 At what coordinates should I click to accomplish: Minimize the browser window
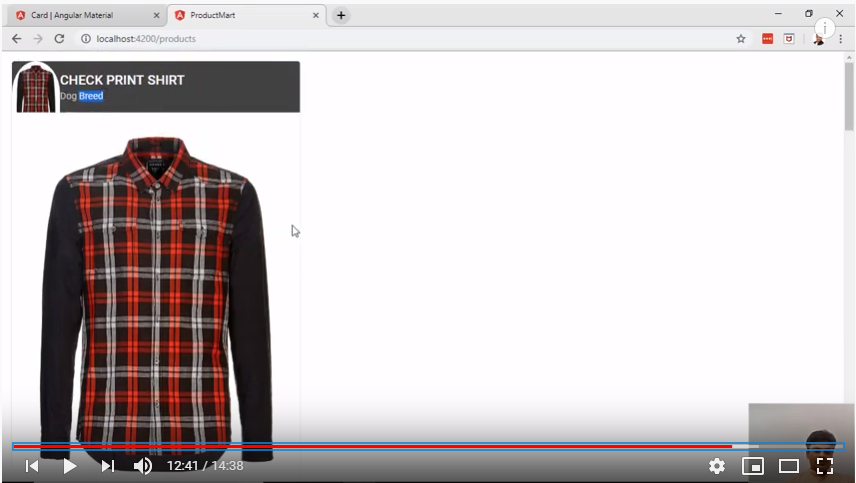[x=778, y=14]
